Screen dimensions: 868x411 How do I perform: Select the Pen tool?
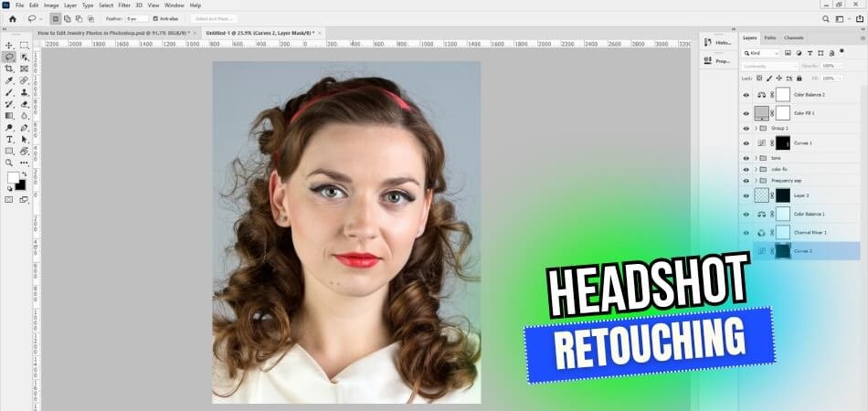[25, 128]
